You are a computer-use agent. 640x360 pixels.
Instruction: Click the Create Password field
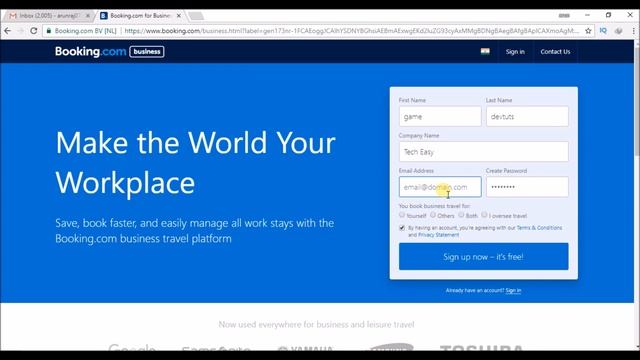(x=527, y=187)
